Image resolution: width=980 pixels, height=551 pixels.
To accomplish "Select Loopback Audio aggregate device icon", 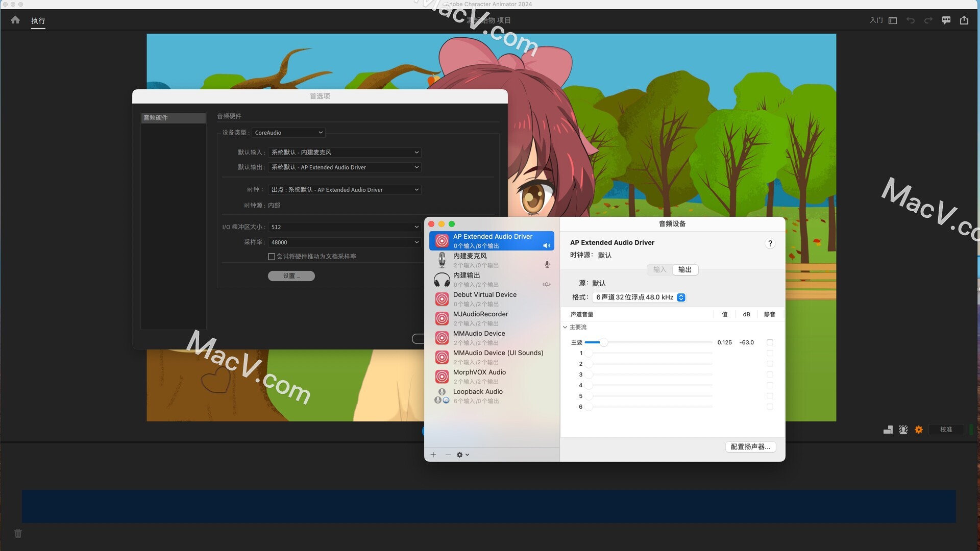I will [x=442, y=396].
